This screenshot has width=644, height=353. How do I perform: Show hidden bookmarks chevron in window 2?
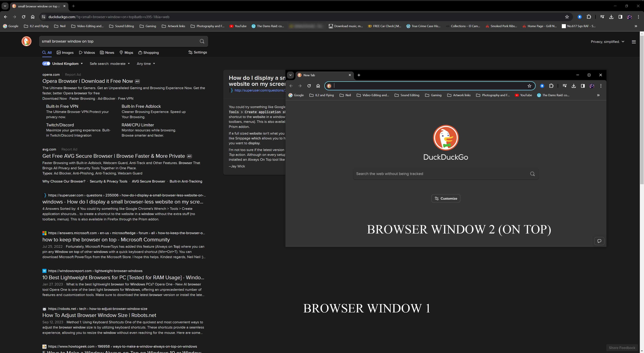598,95
